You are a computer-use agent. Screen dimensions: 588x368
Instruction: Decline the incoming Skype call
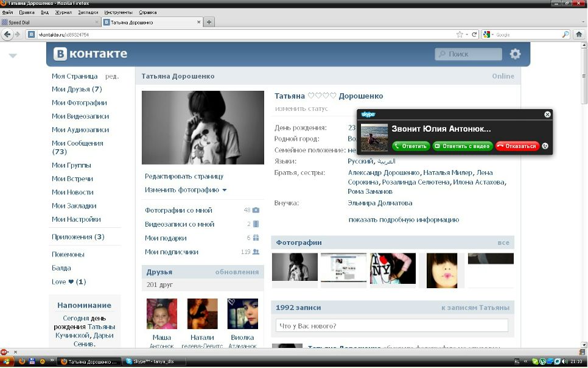517,146
